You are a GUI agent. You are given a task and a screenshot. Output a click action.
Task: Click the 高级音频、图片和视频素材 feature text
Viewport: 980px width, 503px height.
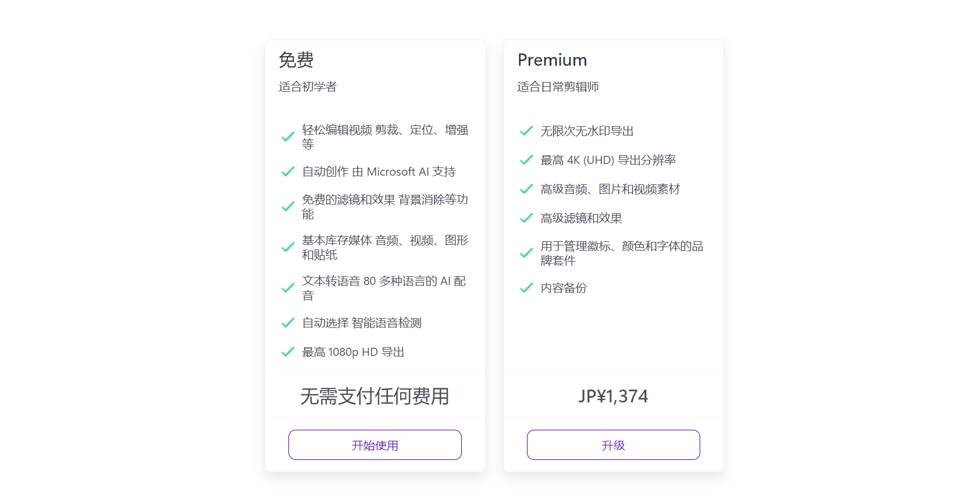click(611, 188)
